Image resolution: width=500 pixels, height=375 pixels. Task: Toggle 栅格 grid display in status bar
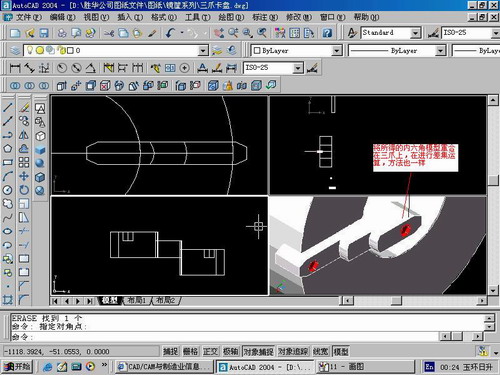pos(191,351)
